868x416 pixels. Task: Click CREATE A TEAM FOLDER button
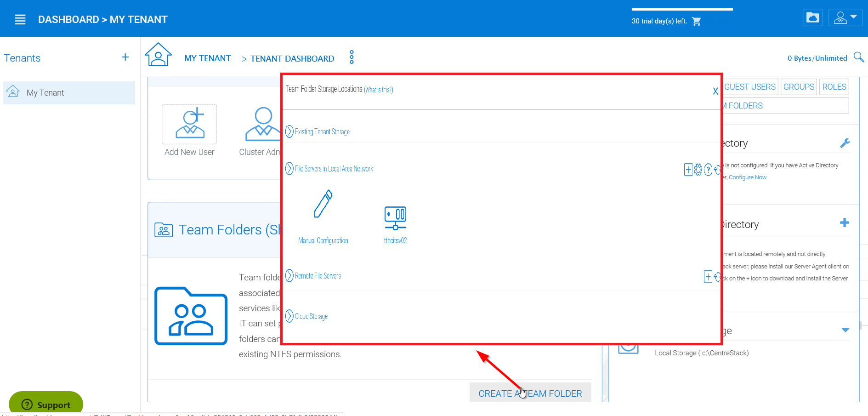coord(530,393)
